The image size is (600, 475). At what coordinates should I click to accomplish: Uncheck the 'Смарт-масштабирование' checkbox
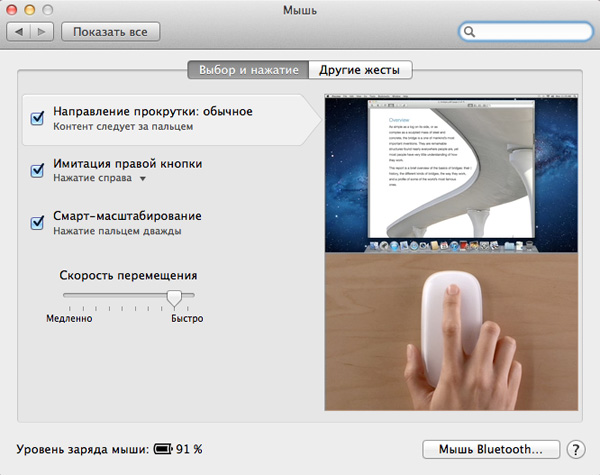tap(38, 223)
